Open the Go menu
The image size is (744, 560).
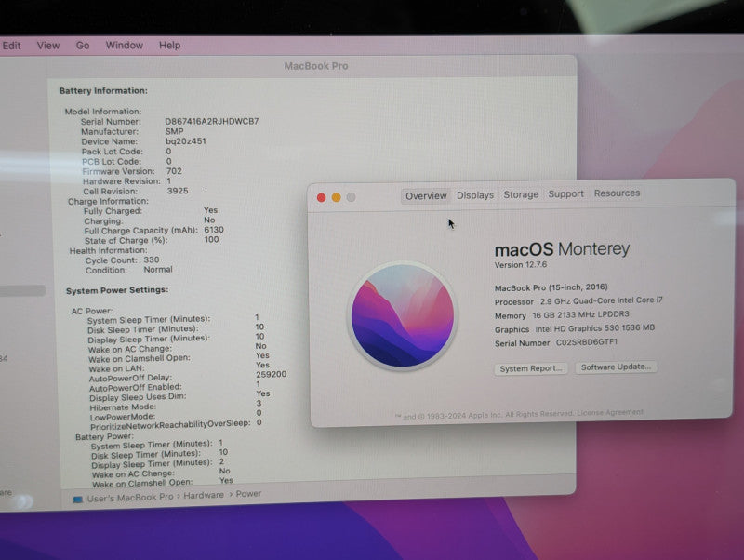tap(83, 46)
